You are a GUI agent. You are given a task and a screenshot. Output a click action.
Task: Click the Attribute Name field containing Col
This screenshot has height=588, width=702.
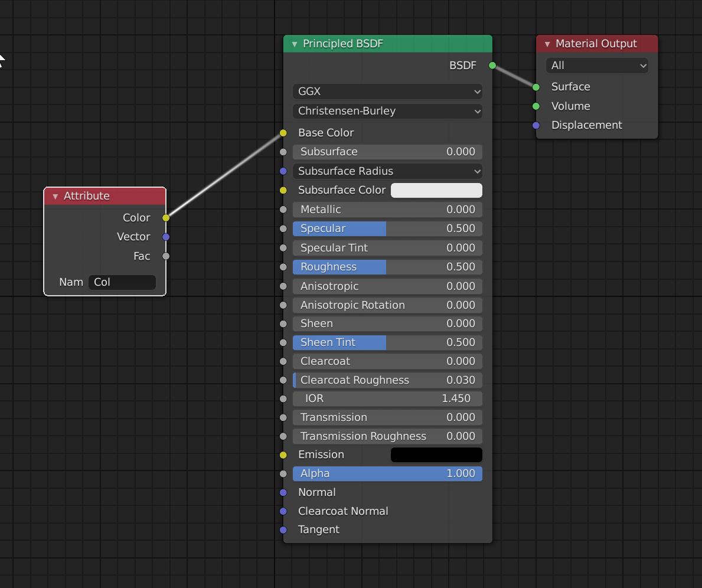tap(122, 282)
